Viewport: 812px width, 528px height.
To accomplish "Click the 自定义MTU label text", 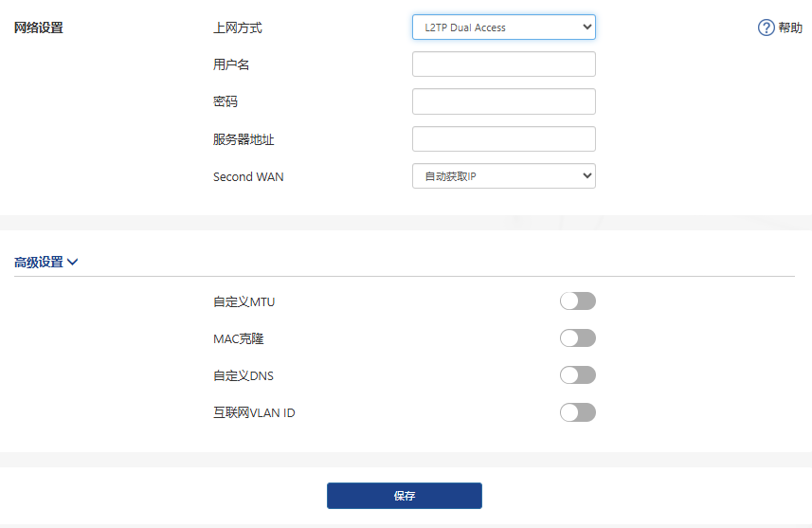I will point(244,302).
